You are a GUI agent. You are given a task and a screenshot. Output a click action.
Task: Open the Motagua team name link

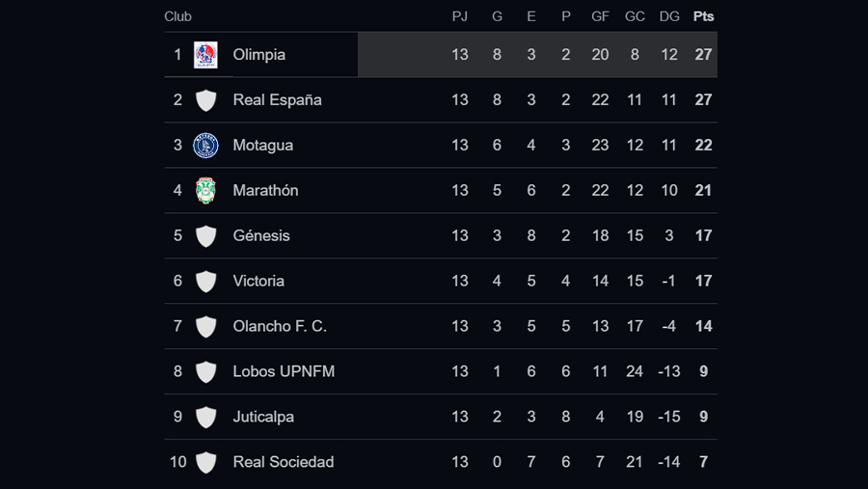(x=263, y=145)
